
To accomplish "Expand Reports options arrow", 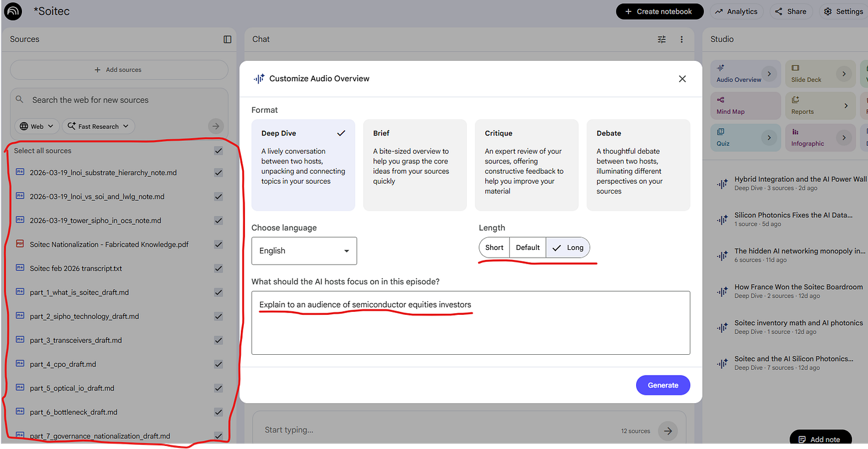I will [845, 106].
